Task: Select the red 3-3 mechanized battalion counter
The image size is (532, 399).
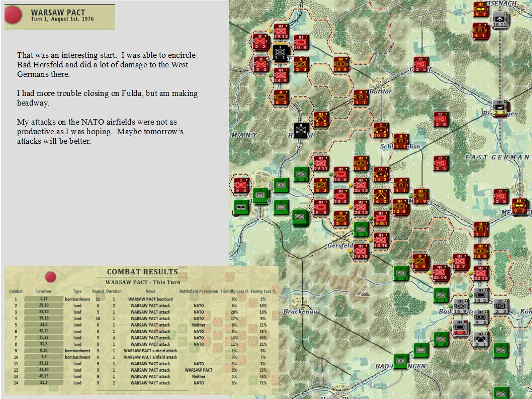Action: point(321,186)
